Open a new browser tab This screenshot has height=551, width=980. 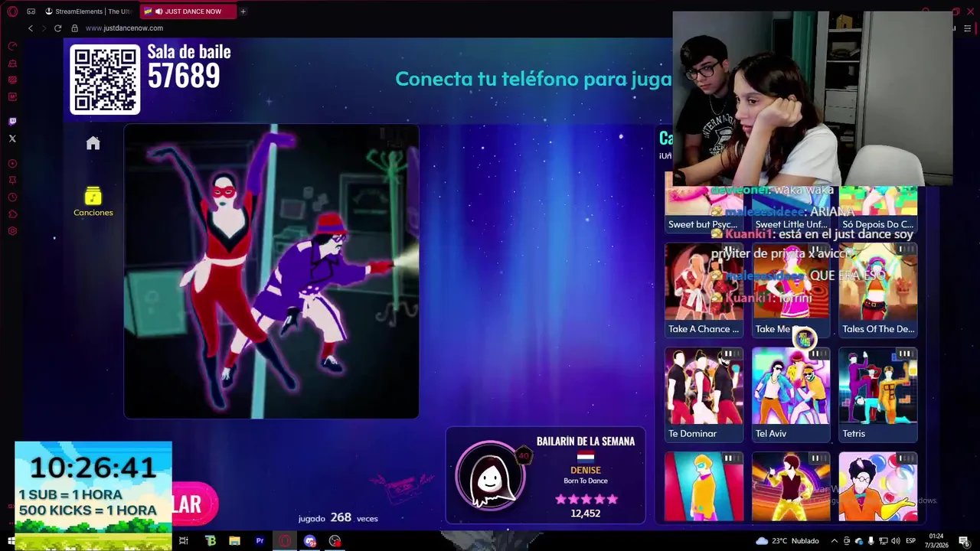(x=243, y=11)
